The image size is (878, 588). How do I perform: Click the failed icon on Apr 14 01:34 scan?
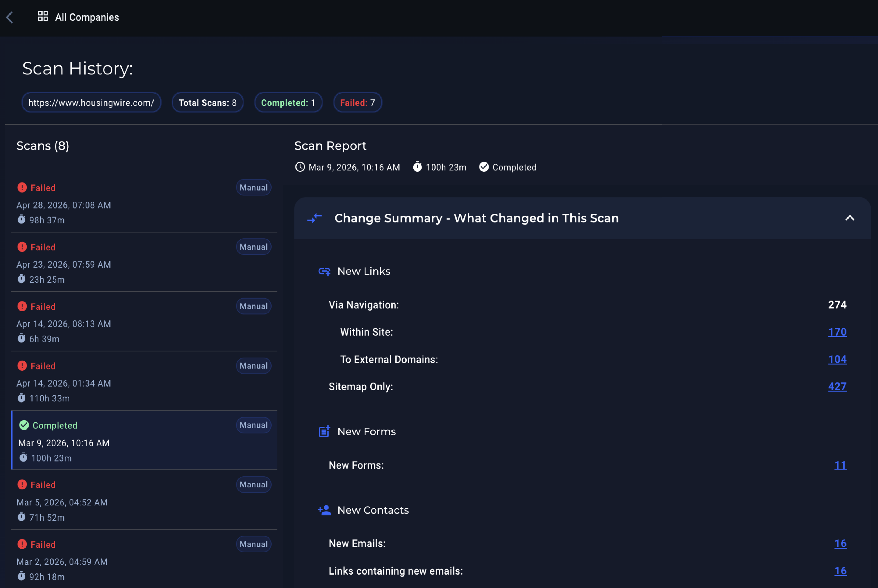tap(22, 365)
